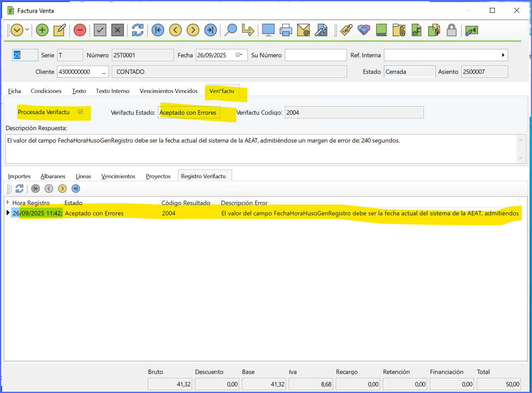
Task: Click the ruler design icon
Action: pyautogui.click(x=321, y=30)
